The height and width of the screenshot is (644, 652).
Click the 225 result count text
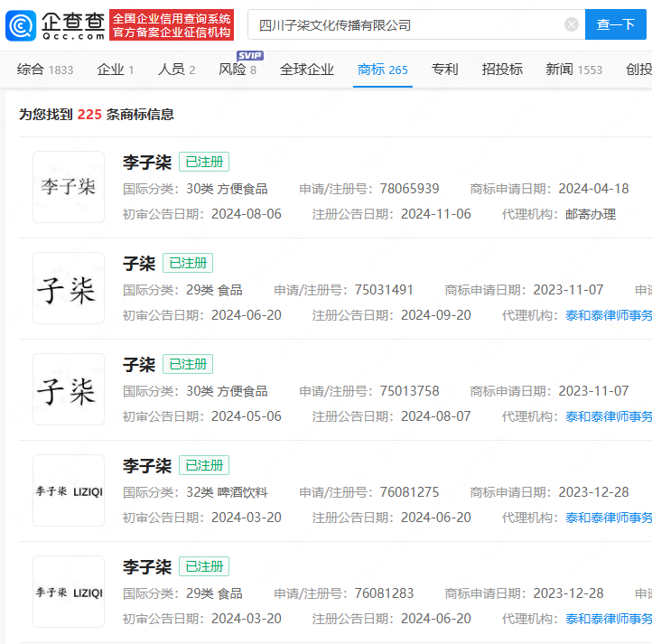(x=89, y=115)
